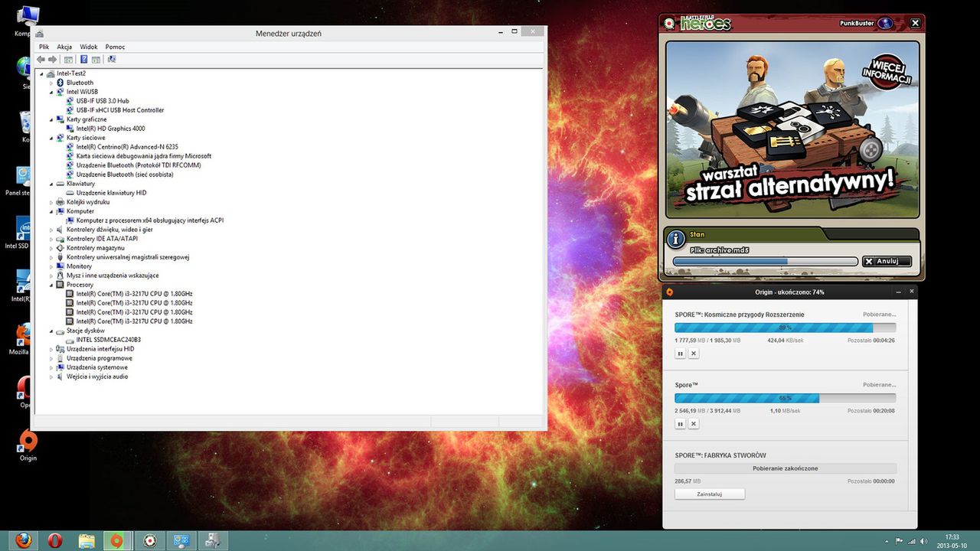980x551 pixels.
Task: Expand the Kolejki wydruku category
Action: coord(51,202)
